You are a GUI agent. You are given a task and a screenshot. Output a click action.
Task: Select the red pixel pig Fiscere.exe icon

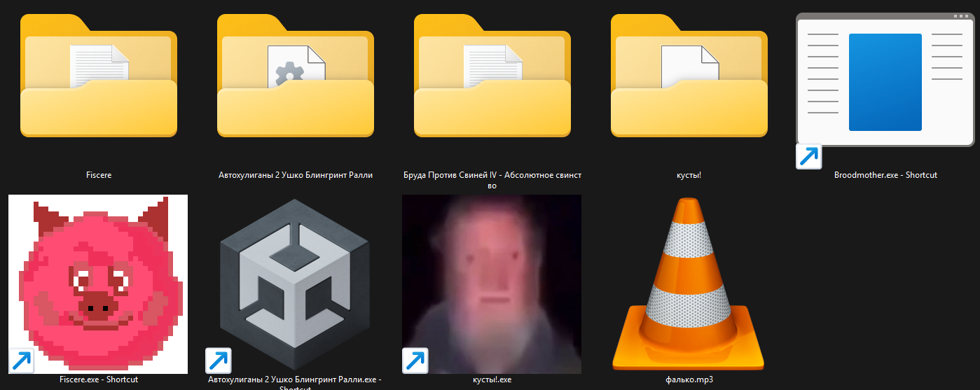click(x=98, y=284)
